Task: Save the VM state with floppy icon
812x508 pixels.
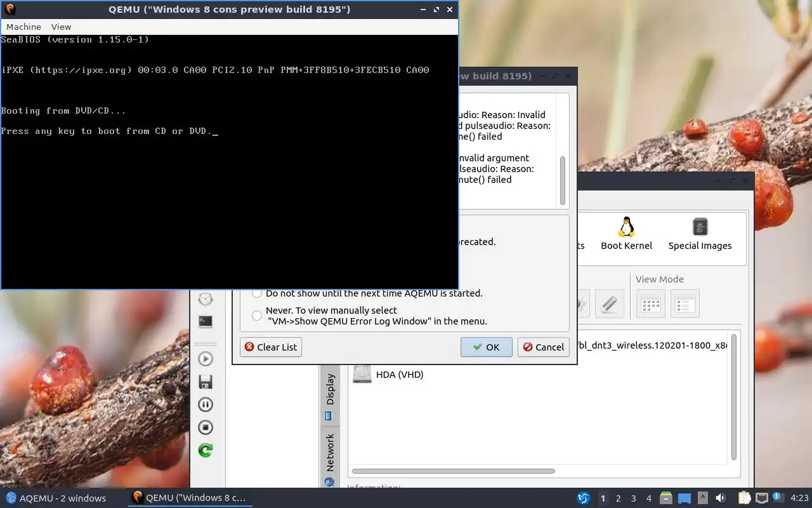Action: [x=206, y=382]
